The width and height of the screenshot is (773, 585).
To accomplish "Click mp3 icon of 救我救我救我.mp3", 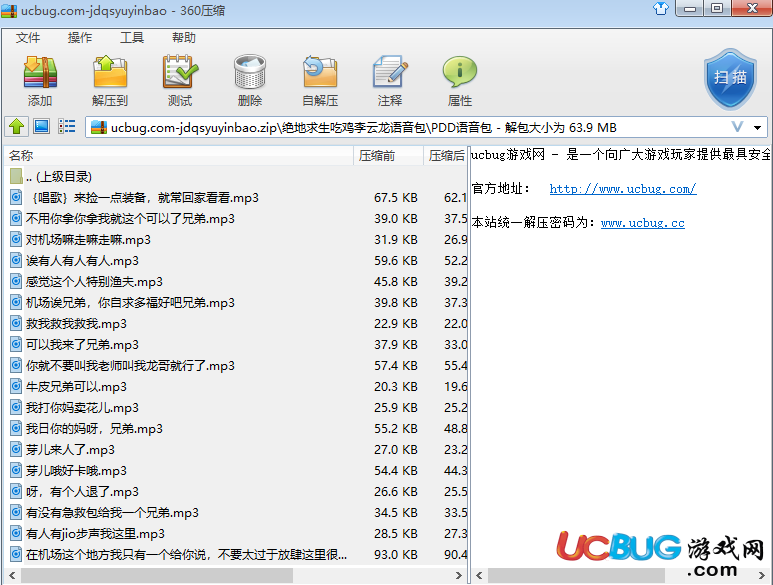I will (x=16, y=323).
